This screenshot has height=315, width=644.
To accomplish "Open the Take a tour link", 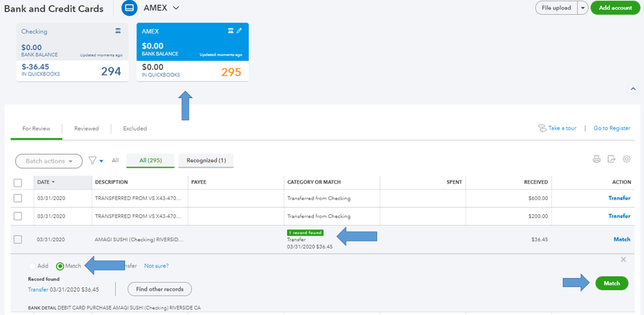I will (x=562, y=128).
